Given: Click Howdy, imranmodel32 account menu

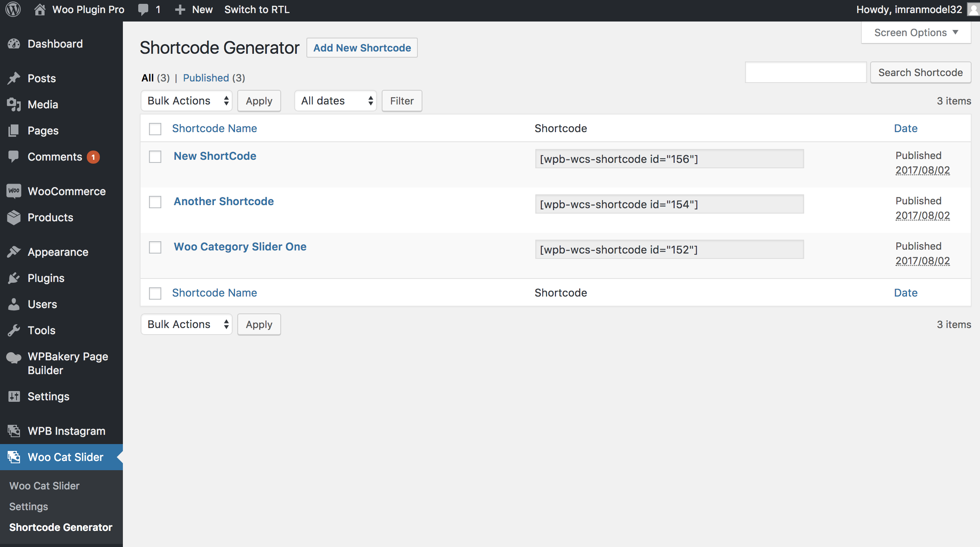Looking at the screenshot, I should coord(909,10).
